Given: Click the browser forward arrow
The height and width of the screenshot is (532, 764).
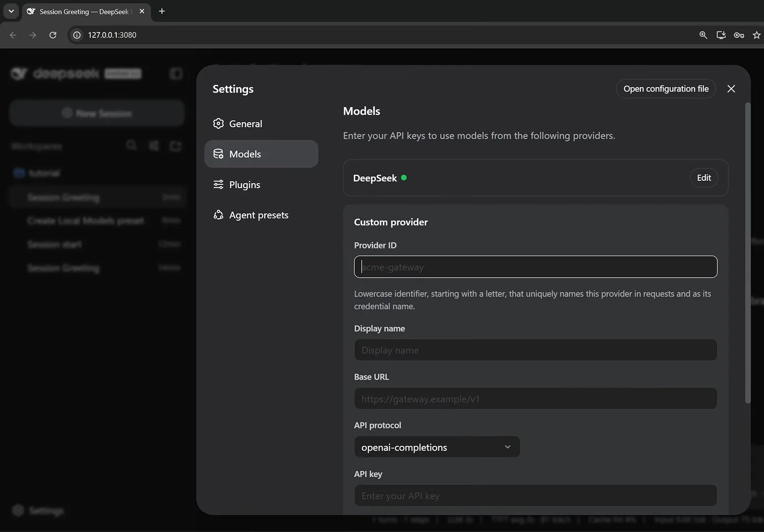Looking at the screenshot, I should click(33, 35).
